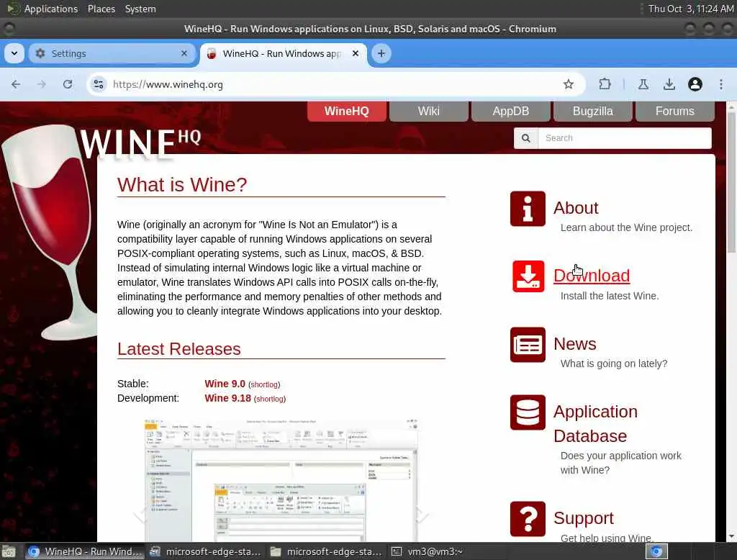Click the carousel next arrow
This screenshot has height=560, width=737.
[422, 515]
